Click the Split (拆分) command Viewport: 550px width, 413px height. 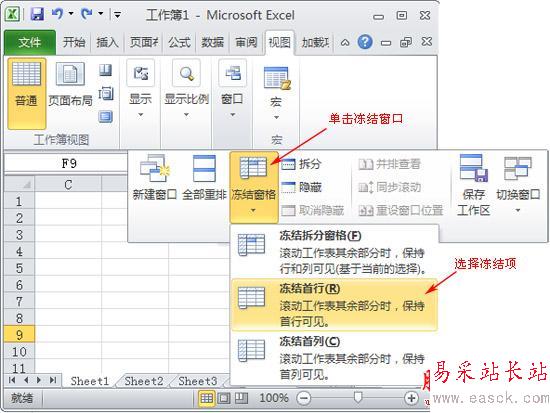pyautogui.click(x=301, y=164)
